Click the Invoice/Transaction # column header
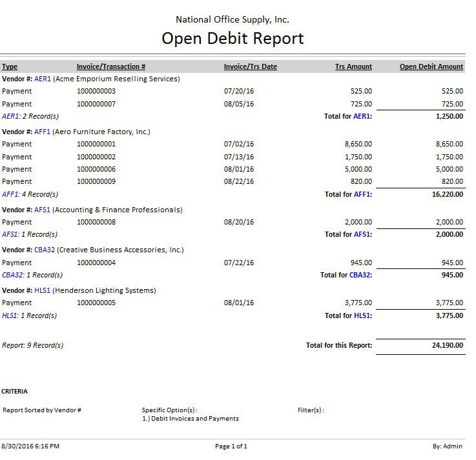The width and height of the screenshot is (476, 460). click(x=110, y=66)
